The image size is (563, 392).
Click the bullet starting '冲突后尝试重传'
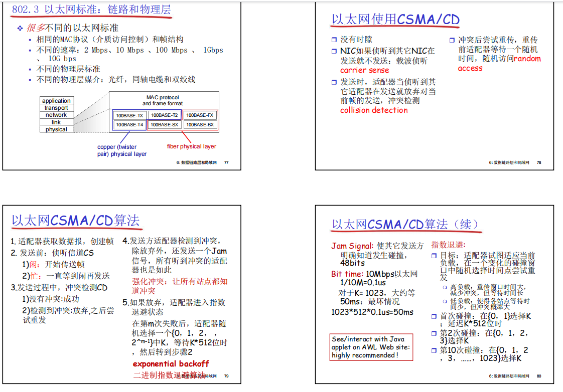pos(499,54)
